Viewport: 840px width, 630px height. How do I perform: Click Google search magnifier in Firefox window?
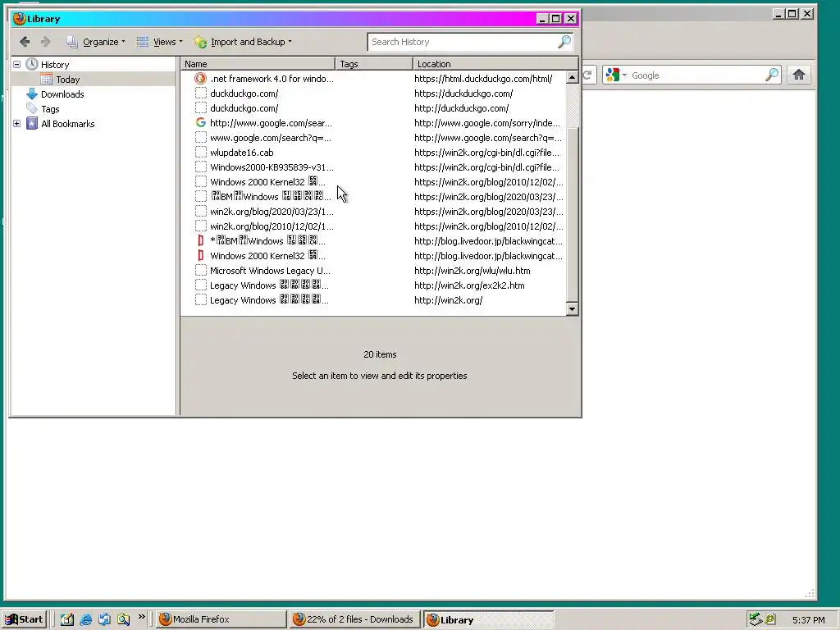pyautogui.click(x=771, y=75)
